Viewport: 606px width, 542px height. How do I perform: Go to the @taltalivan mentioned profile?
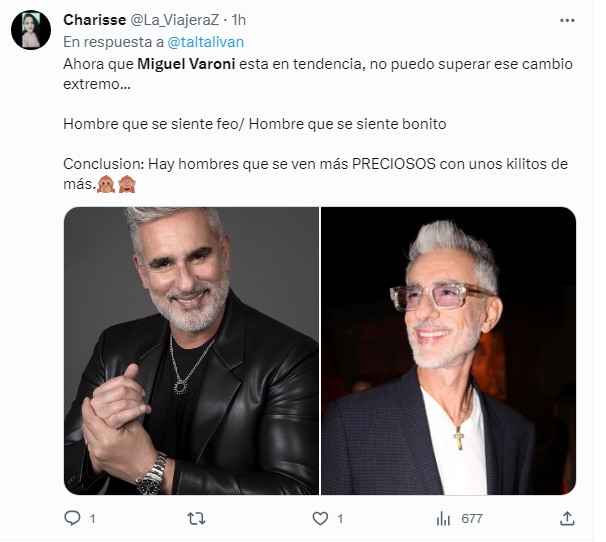click(206, 42)
